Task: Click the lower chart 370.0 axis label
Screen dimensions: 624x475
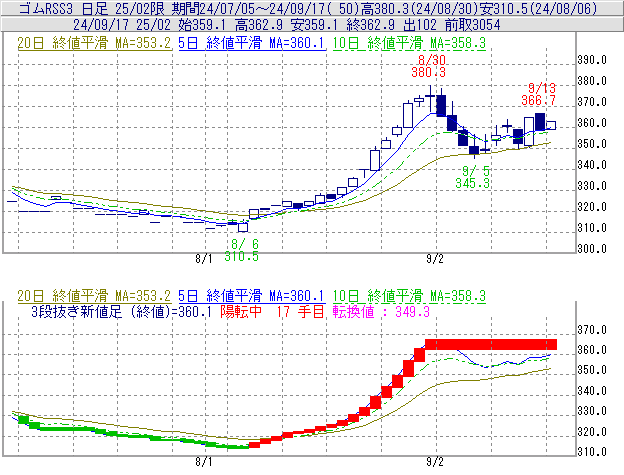Action: click(592, 330)
